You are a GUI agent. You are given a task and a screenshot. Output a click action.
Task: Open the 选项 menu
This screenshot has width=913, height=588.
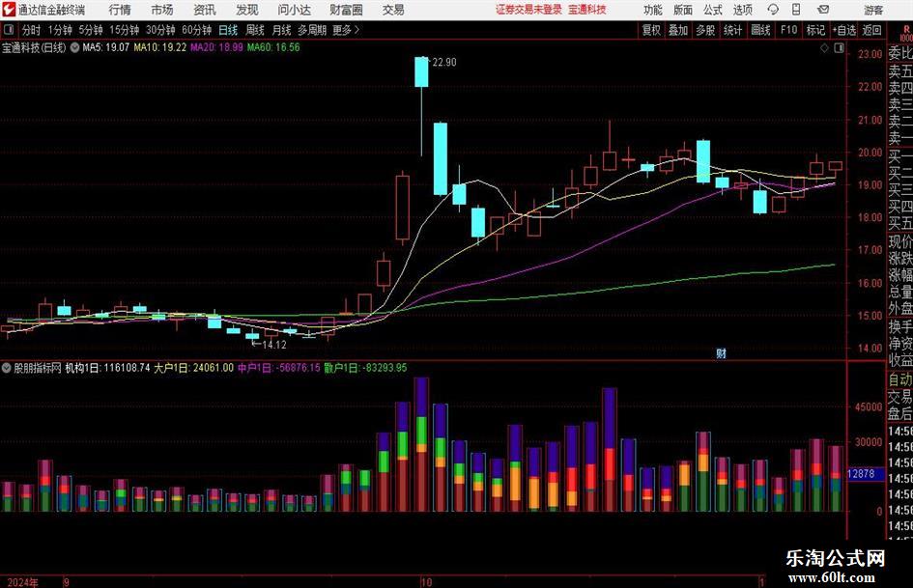point(742,10)
